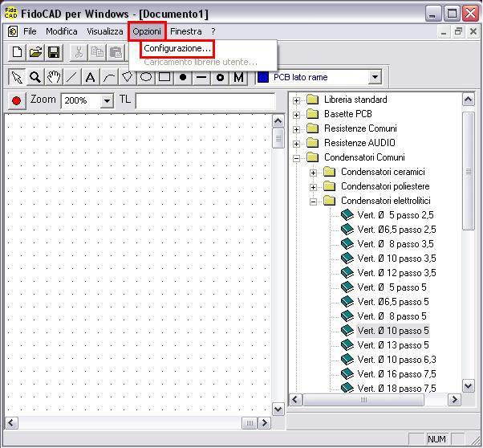The image size is (483, 448).
Task: Select Vert. Ø 13 passo 5 component
Action: point(393,345)
